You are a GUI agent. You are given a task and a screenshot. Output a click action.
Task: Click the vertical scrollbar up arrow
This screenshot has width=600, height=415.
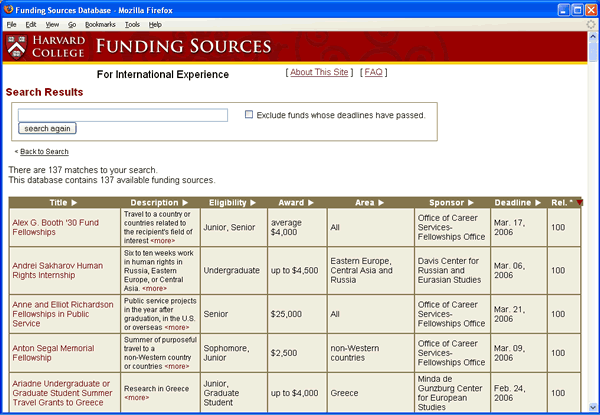pos(593,36)
